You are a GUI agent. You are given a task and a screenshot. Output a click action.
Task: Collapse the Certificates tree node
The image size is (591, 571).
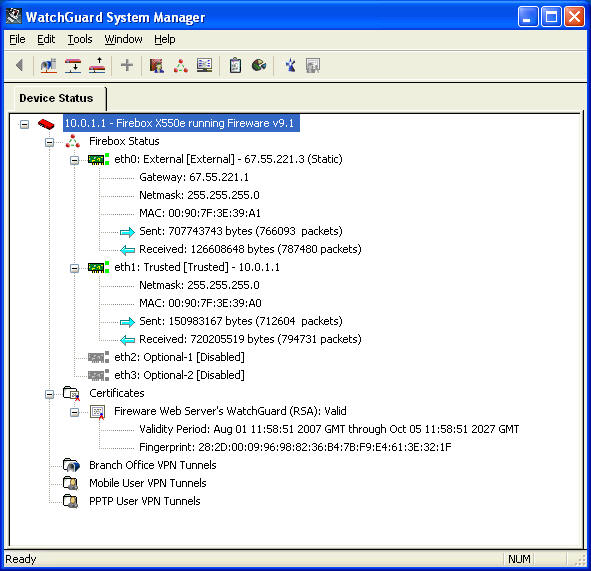pos(49,394)
